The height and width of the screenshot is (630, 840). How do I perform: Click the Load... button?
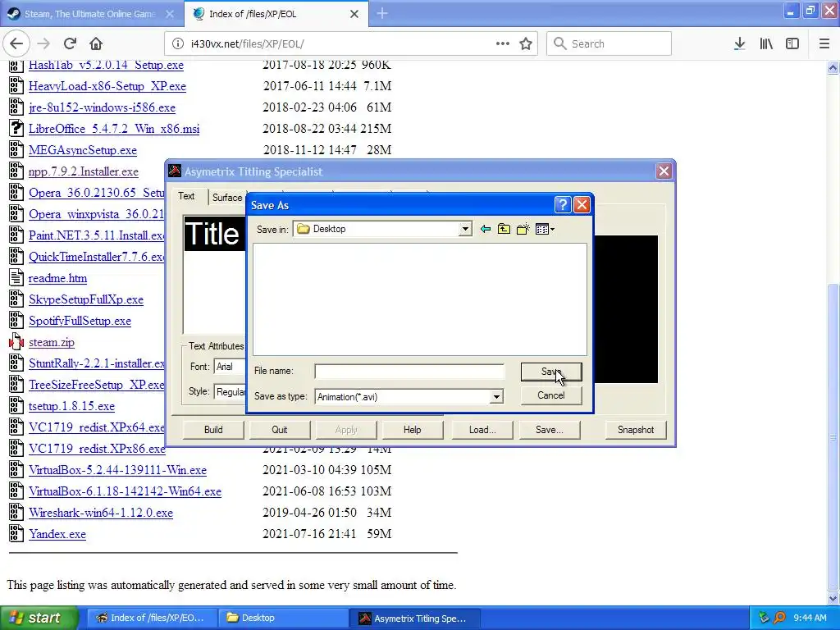coord(482,430)
